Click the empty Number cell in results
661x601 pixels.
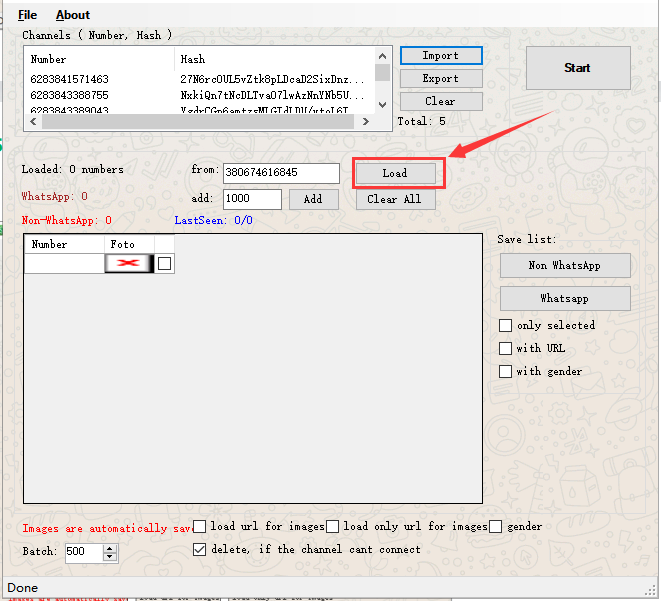[x=64, y=263]
